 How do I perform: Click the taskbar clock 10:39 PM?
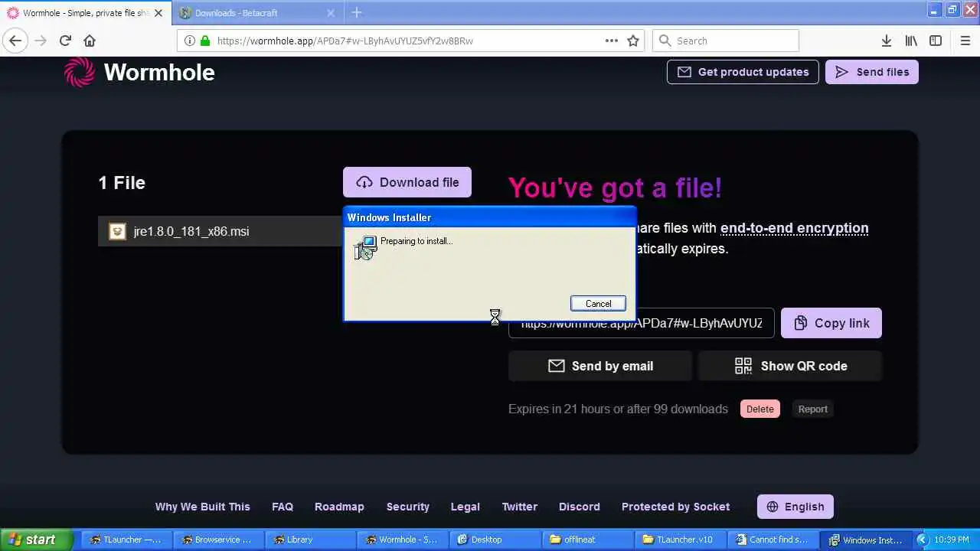click(952, 540)
